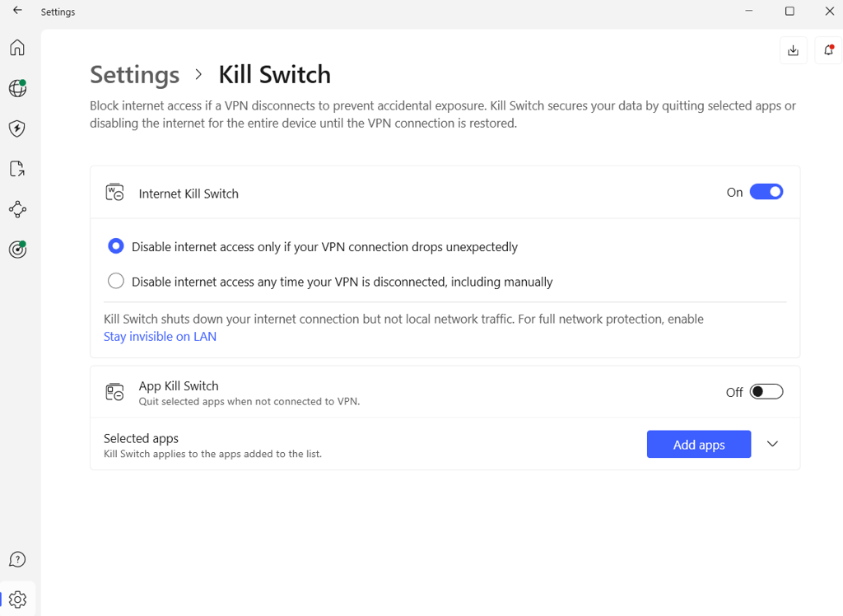Click the Settings window title text
The image size is (843, 616).
point(58,12)
